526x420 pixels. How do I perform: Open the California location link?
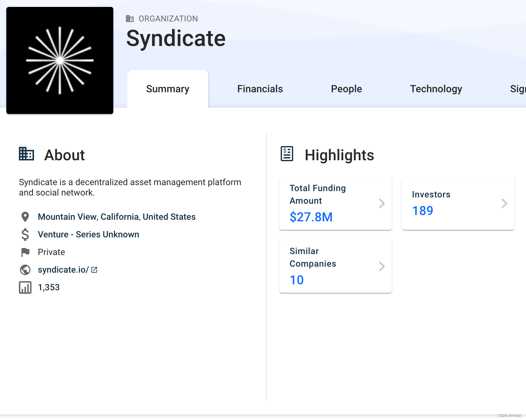pos(120,217)
